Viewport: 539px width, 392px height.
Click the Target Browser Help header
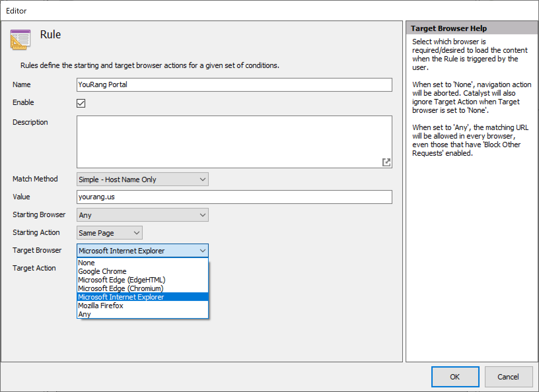coord(449,28)
